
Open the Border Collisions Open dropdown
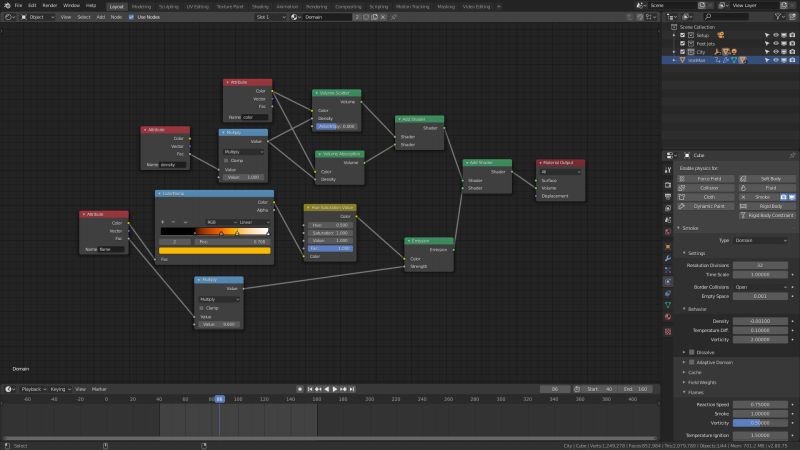[761, 287]
